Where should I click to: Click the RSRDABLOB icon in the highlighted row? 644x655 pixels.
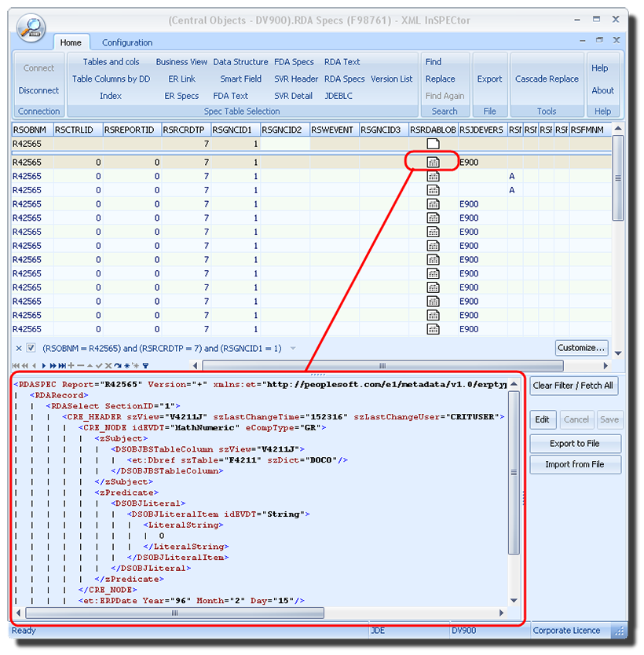(433, 162)
